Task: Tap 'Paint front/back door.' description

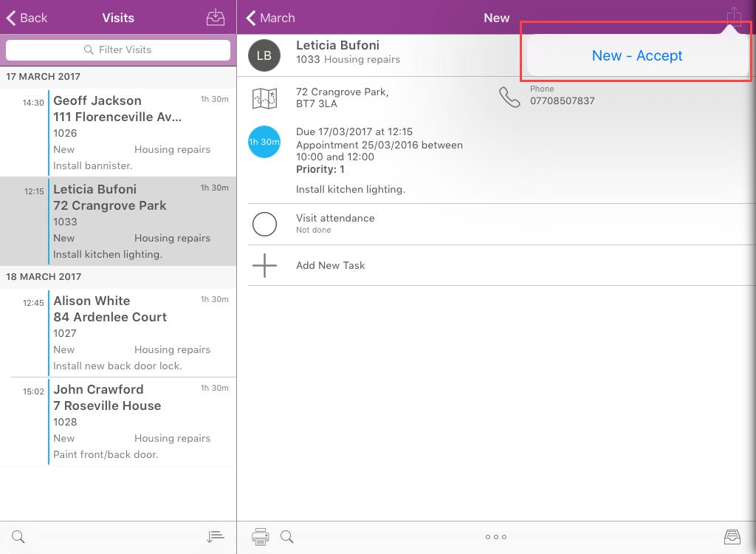Action: click(106, 454)
